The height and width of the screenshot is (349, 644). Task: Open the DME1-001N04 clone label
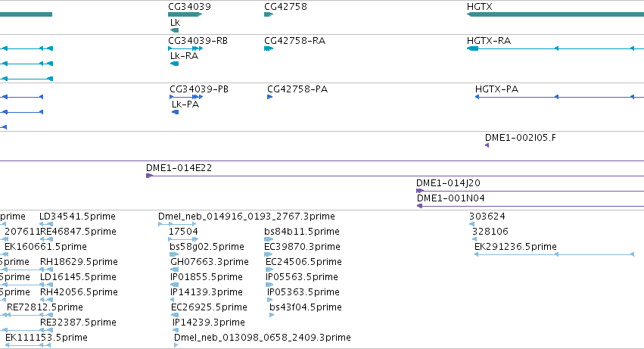[450, 198]
